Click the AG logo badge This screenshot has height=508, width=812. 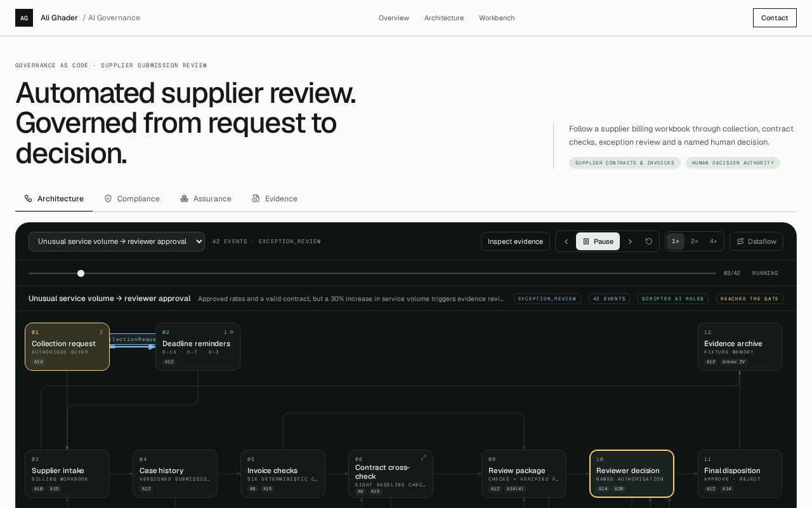click(24, 18)
